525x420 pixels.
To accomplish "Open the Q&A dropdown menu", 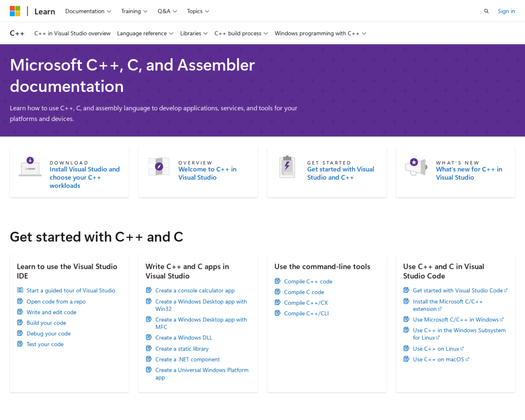I will [x=167, y=11].
